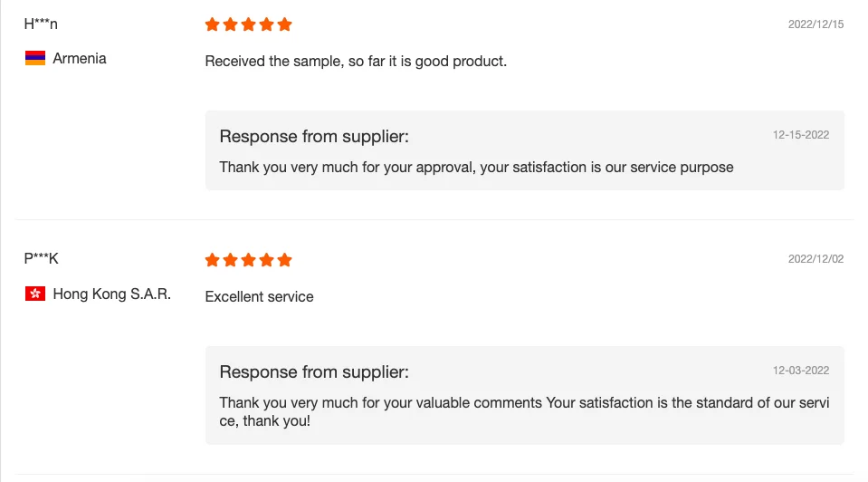Click third star of H***n's rating
This screenshot has width=868, height=482.
(249, 24)
